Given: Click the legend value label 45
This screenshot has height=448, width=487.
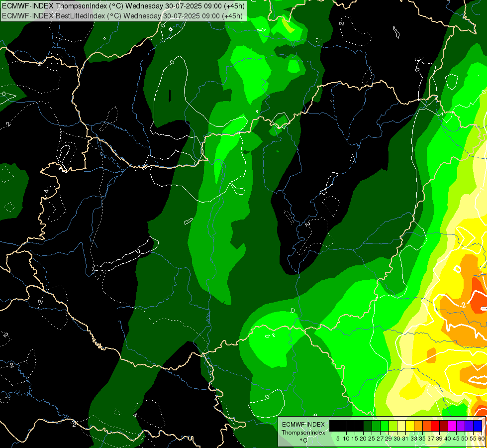Looking at the screenshot, I should [x=456, y=439].
